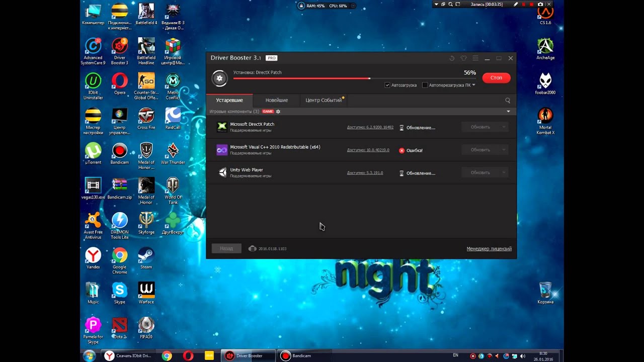This screenshot has height=362, width=644.
Task: Click the Назад button
Action: tap(226, 248)
